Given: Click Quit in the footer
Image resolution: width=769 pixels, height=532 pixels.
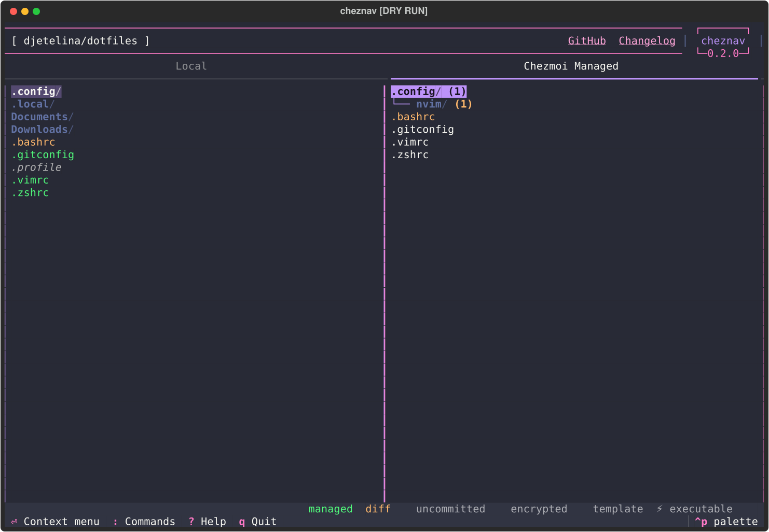Looking at the screenshot, I should click(x=257, y=522).
